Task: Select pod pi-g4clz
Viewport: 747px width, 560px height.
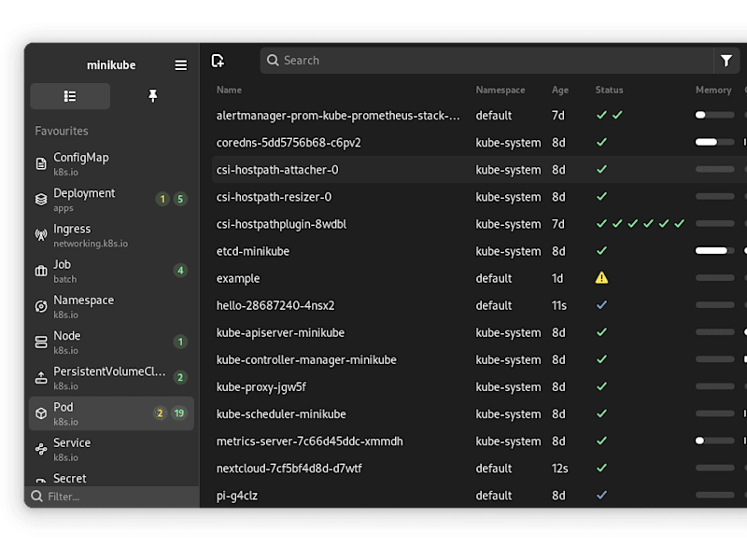Action: pos(479,496)
